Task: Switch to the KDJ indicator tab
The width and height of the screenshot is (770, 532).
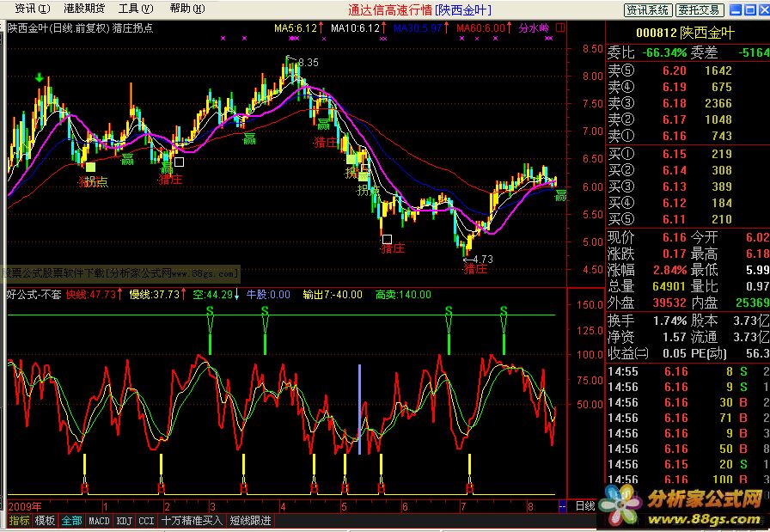Action: (125, 521)
